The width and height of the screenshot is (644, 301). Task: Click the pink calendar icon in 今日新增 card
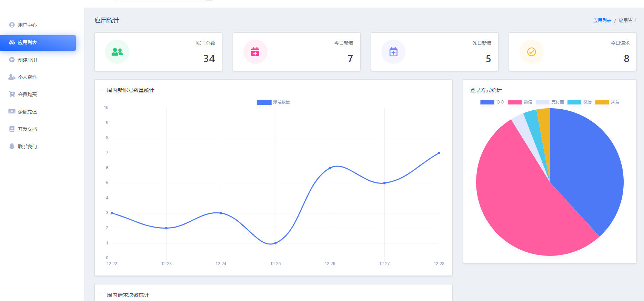coord(255,52)
